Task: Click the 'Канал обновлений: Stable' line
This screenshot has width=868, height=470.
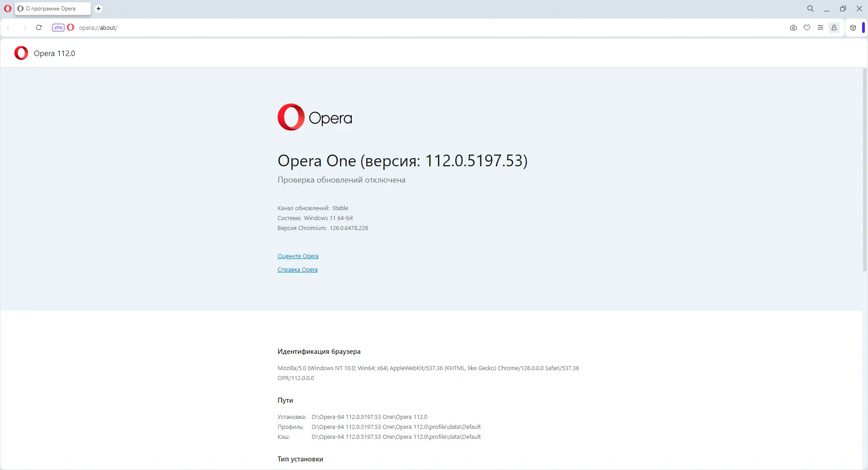Action: 313,208
